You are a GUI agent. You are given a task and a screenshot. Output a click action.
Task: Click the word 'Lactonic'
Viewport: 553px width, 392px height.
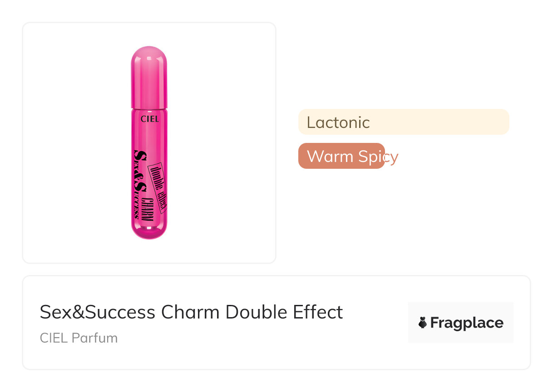tap(338, 122)
